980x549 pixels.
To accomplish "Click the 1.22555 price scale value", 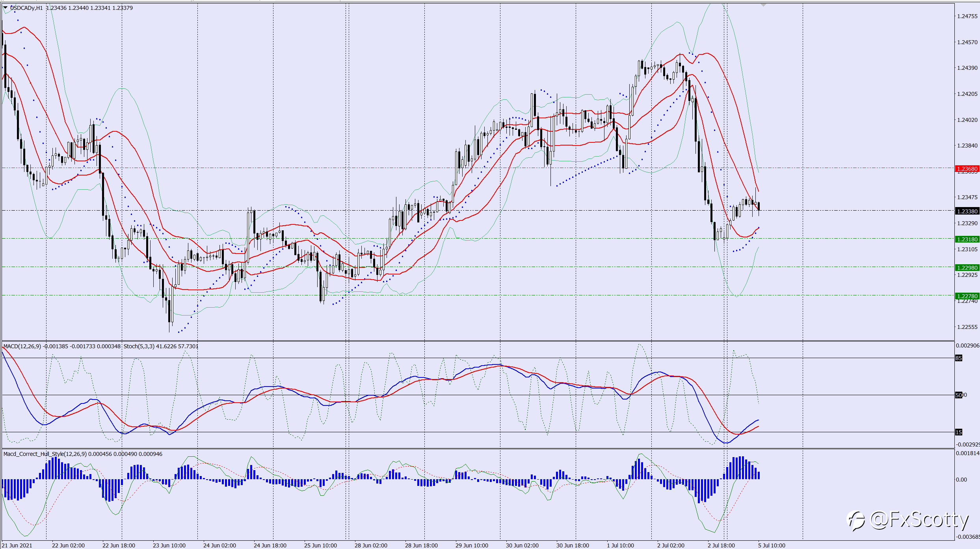I will pyautogui.click(x=967, y=327).
